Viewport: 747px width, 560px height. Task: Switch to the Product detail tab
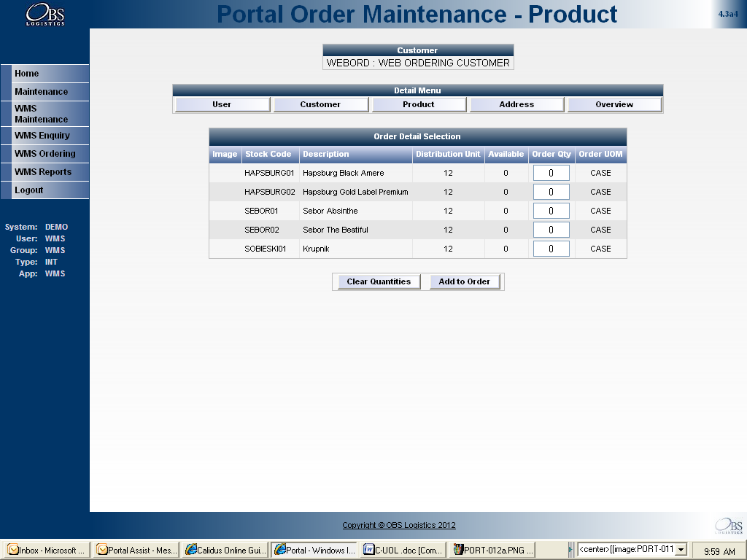pyautogui.click(x=419, y=104)
